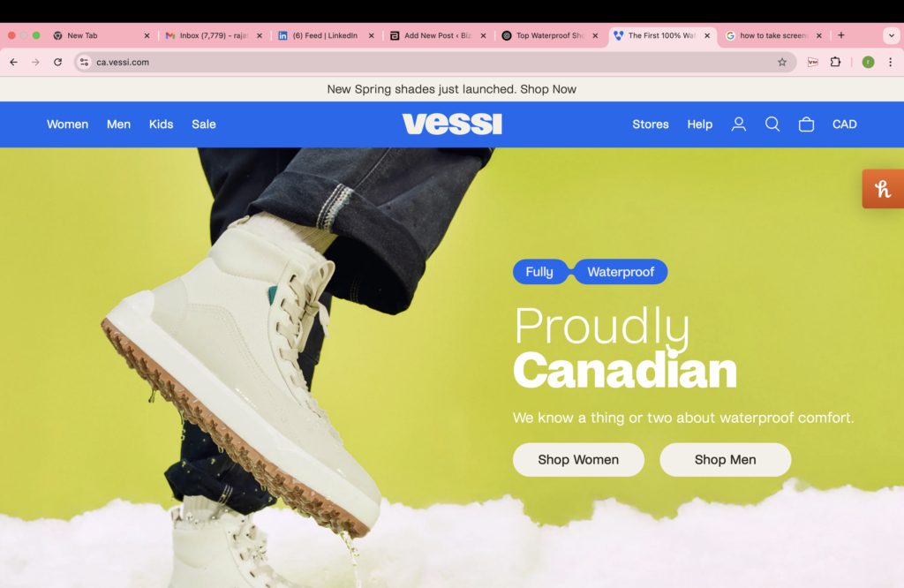The height and width of the screenshot is (588, 904).
Task: Open the Women navigation menu
Action: click(67, 124)
